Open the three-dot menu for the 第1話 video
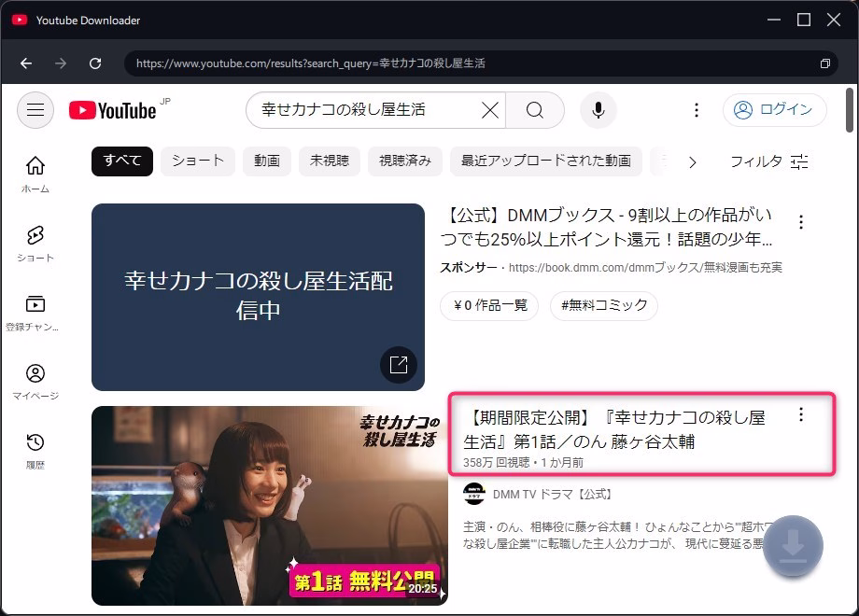The height and width of the screenshot is (616, 859). coord(801,414)
